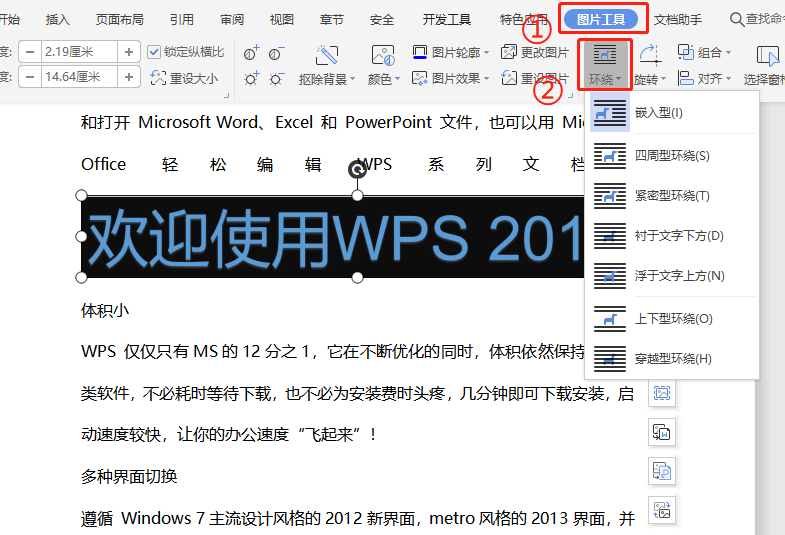The image size is (785, 535).
Task: Click the 2.19厘米 height field
Action: point(80,52)
